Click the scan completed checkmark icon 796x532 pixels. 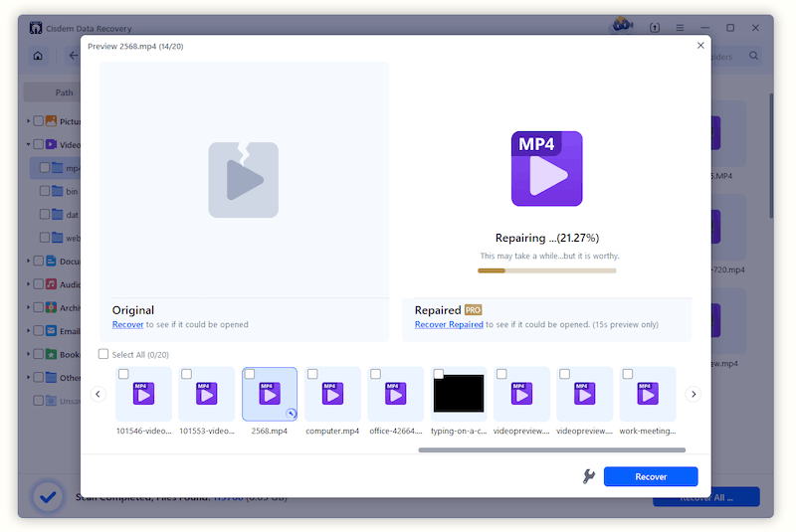coord(48,497)
